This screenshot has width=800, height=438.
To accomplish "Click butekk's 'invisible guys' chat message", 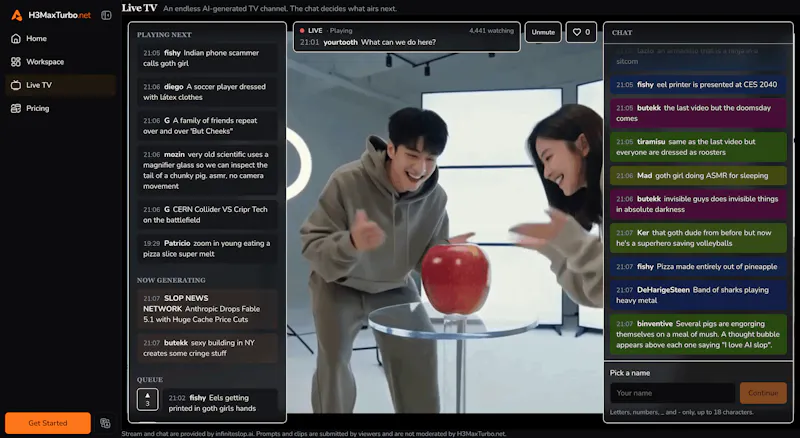I will [x=698, y=204].
